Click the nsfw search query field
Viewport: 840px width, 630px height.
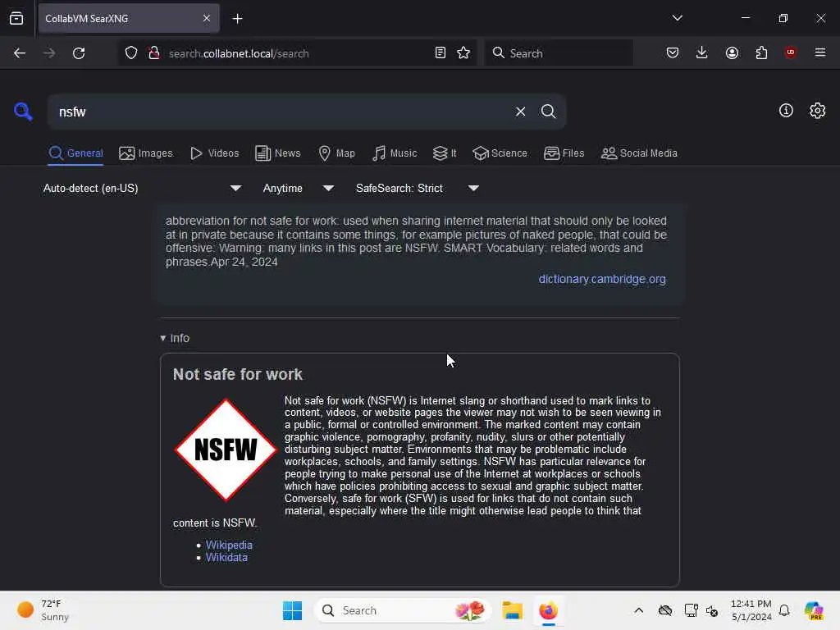(279, 112)
